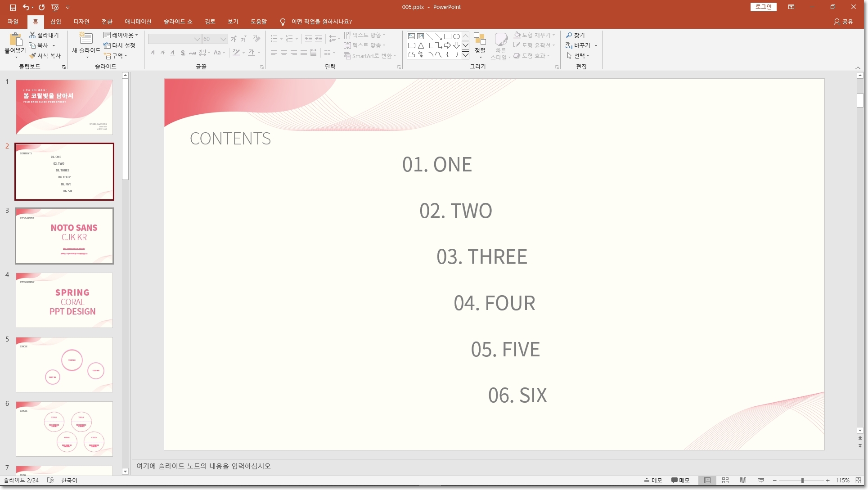Collapse the ribbon with chevron arrow

tap(858, 67)
